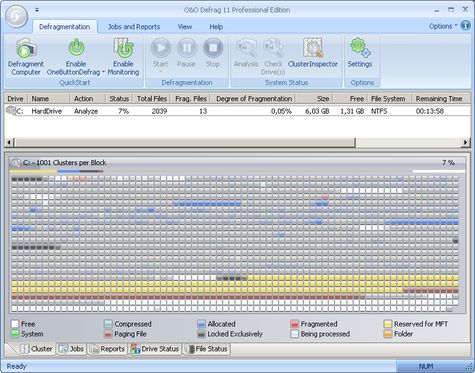475x373 pixels.
Task: Sort by the Name column header
Action: pos(49,99)
